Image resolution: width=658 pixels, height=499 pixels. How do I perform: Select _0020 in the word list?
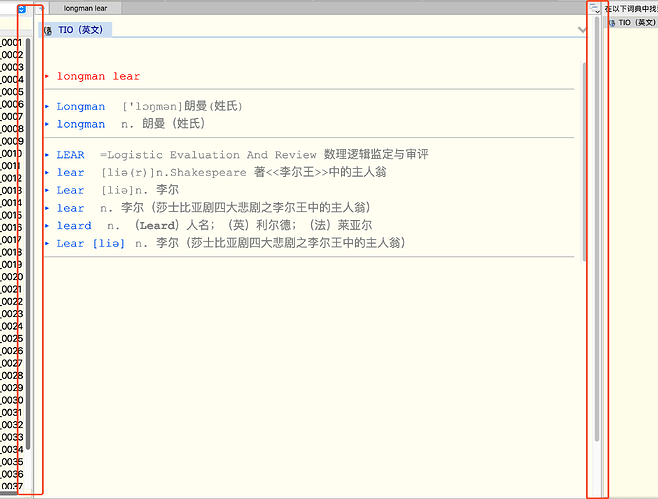[11, 277]
